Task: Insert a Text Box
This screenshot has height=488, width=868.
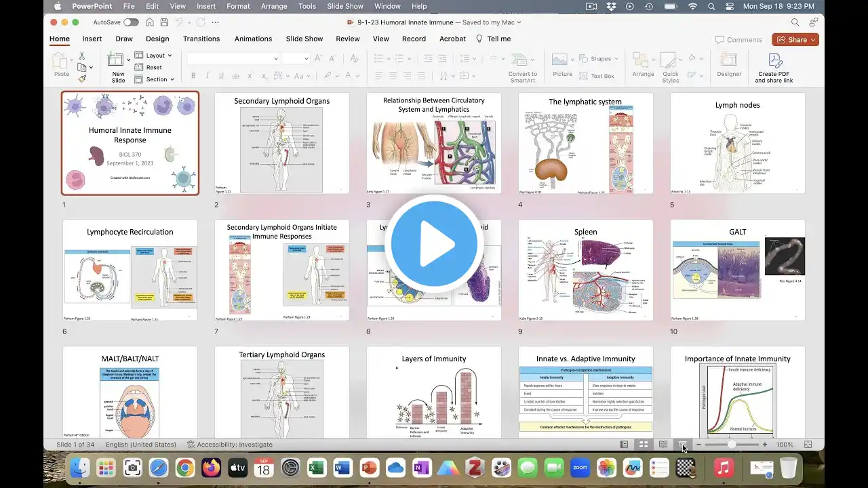Action: coord(596,76)
